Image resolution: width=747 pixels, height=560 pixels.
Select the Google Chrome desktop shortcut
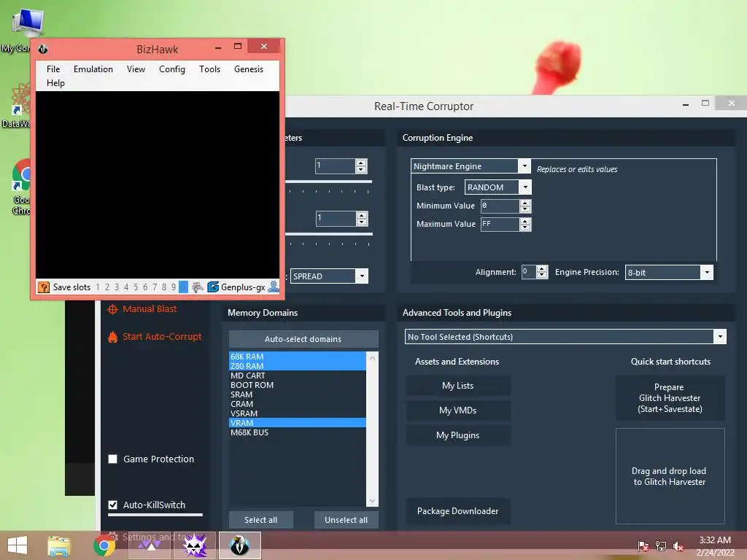pos(21,187)
